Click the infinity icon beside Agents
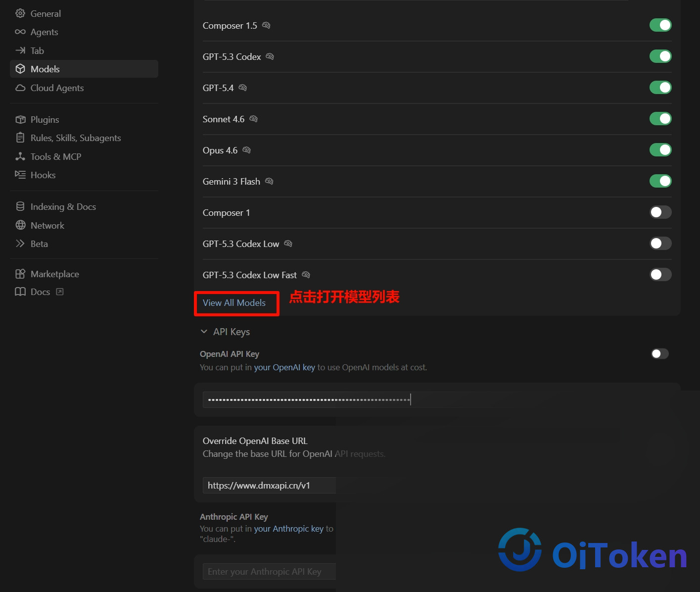The image size is (700, 592). click(20, 32)
